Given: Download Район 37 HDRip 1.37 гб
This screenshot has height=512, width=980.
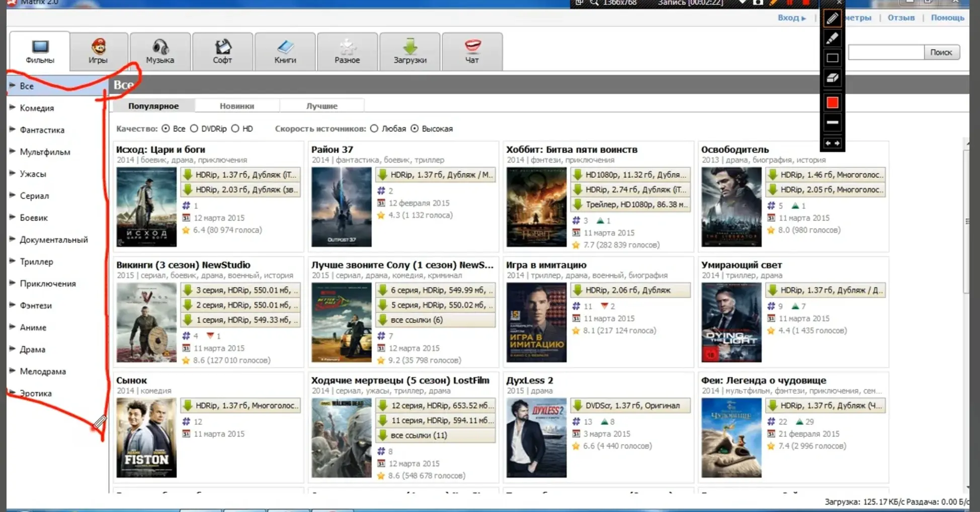Looking at the screenshot, I should pyautogui.click(x=436, y=175).
